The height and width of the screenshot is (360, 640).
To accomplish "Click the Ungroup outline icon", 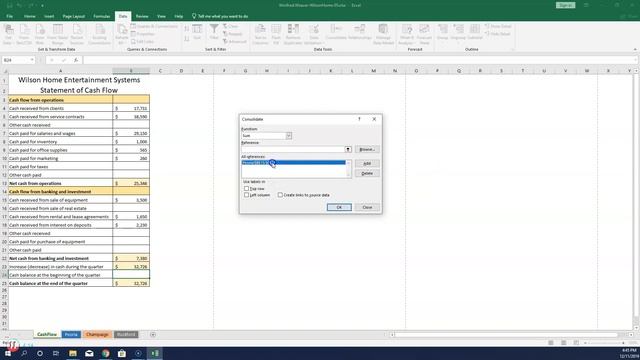I will [x=458, y=32].
